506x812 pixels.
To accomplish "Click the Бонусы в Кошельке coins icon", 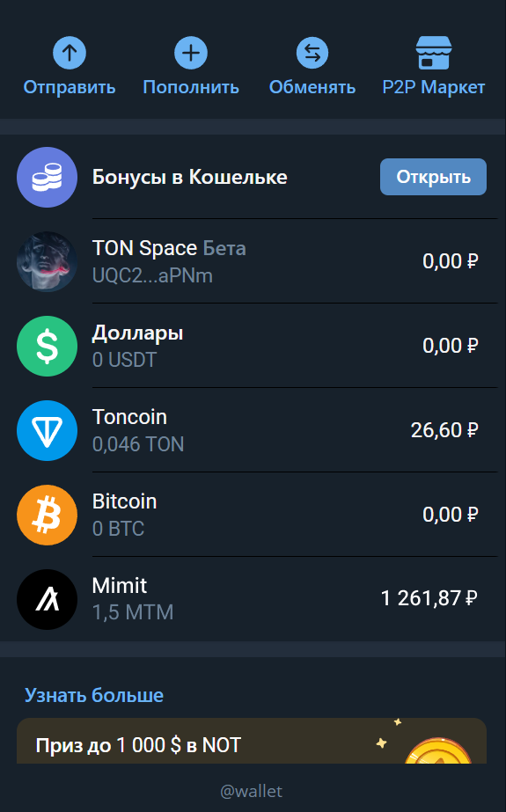I will click(48, 177).
